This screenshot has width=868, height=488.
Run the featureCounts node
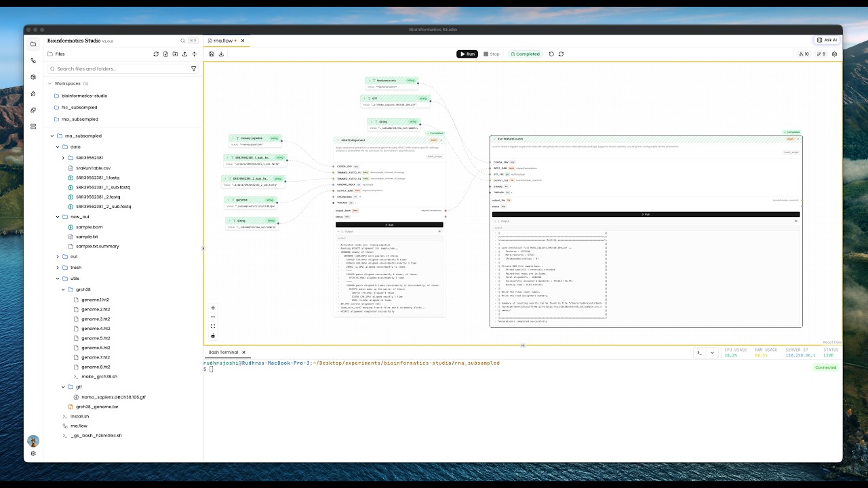click(646, 214)
